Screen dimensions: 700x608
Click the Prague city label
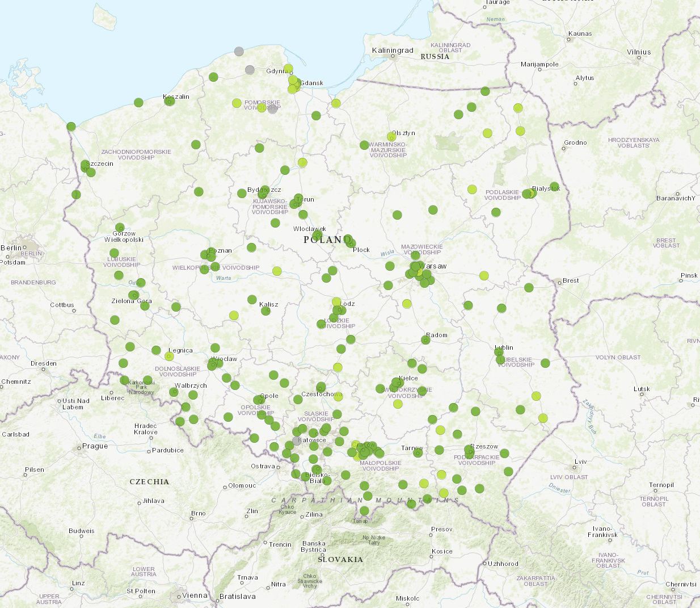coord(95,446)
